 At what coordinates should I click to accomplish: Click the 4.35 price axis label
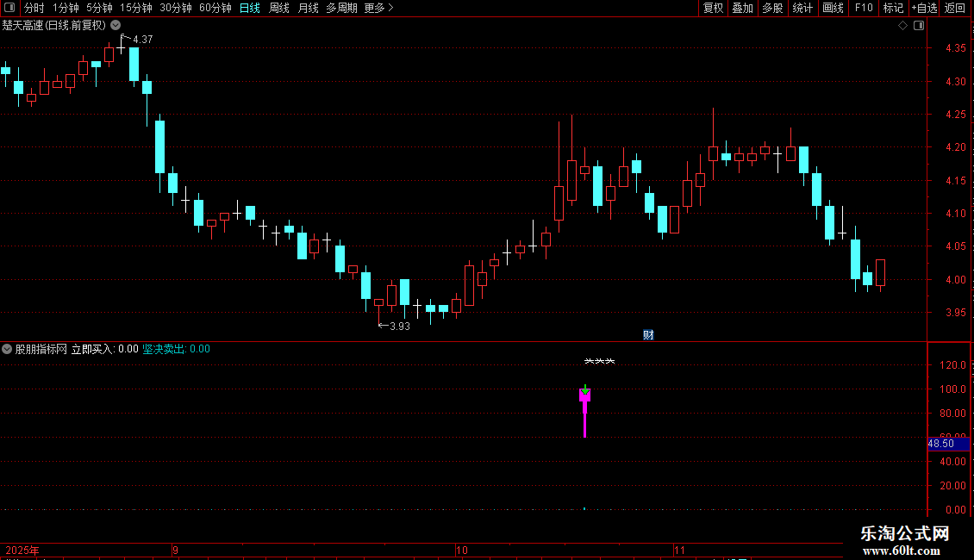[x=955, y=47]
